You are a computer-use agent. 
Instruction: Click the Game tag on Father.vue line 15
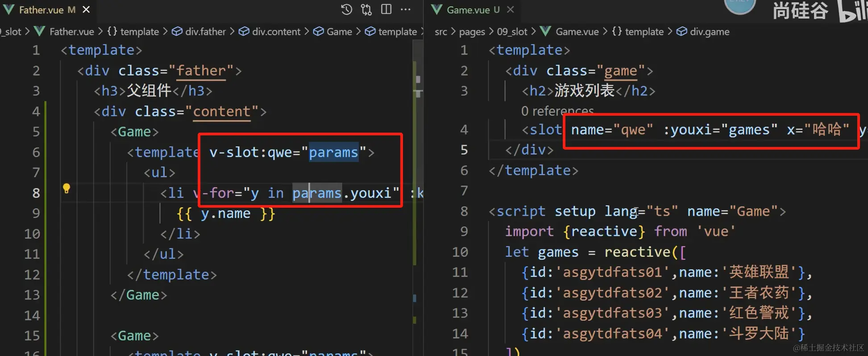point(135,335)
